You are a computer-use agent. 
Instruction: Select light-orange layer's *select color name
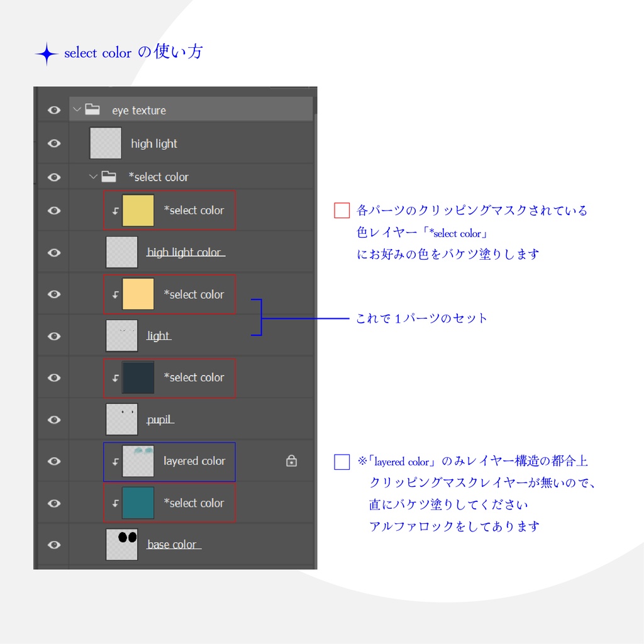click(x=194, y=294)
